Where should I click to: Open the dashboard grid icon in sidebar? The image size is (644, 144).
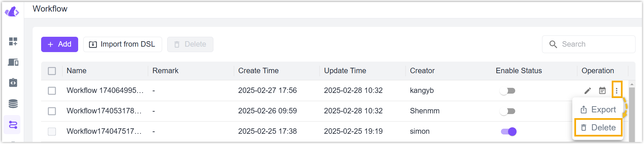tap(13, 42)
